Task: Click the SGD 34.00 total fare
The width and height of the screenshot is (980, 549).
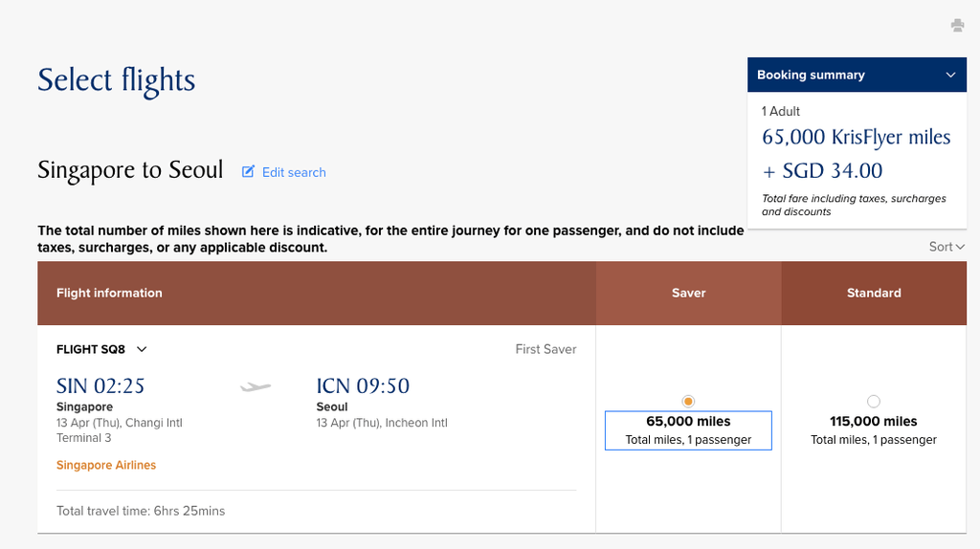Action: tap(822, 171)
